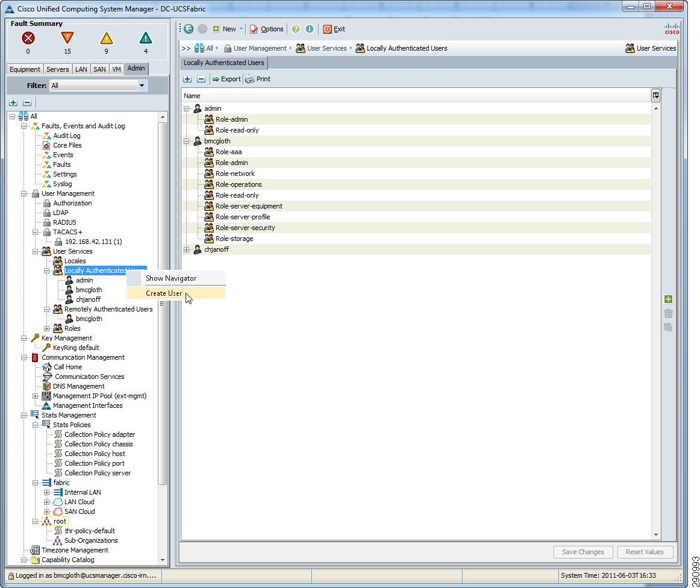Switch to the LAN tab
Screen dimensions: 700x588
click(x=81, y=69)
